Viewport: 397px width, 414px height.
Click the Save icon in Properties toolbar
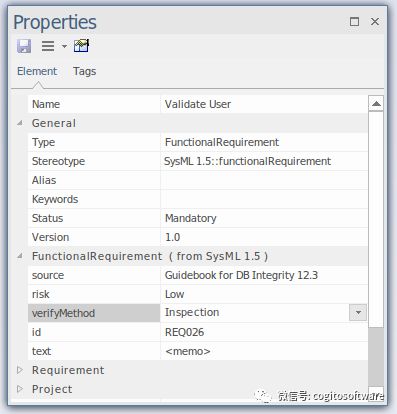pos(24,46)
